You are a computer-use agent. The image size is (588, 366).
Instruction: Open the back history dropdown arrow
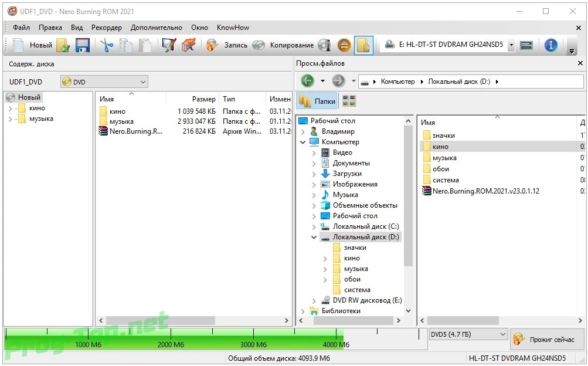coord(322,80)
